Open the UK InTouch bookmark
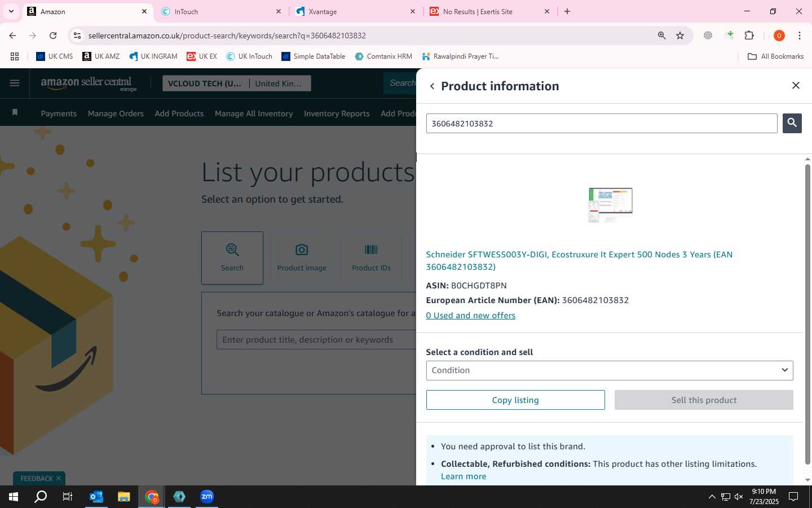 [x=249, y=56]
